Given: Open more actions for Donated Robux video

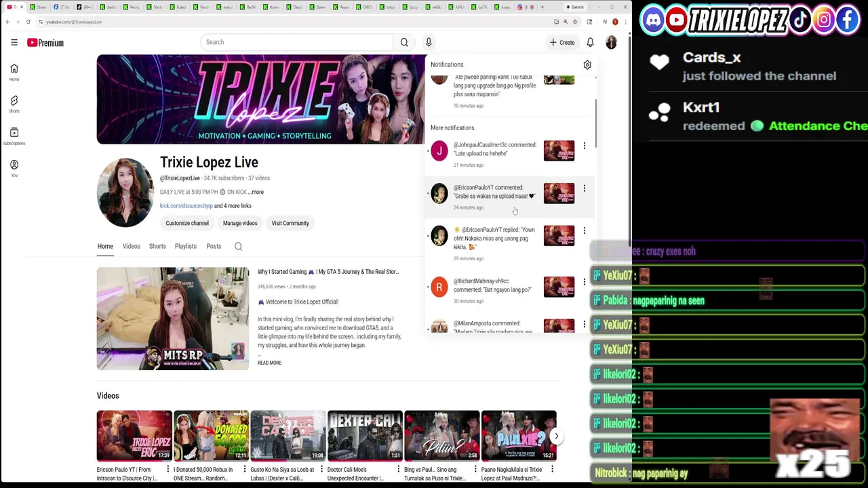Looking at the screenshot, I should tap(244, 469).
